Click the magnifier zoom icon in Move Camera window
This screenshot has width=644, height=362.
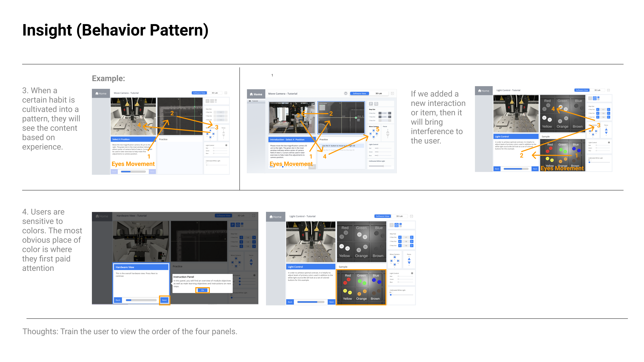pyautogui.click(x=376, y=104)
